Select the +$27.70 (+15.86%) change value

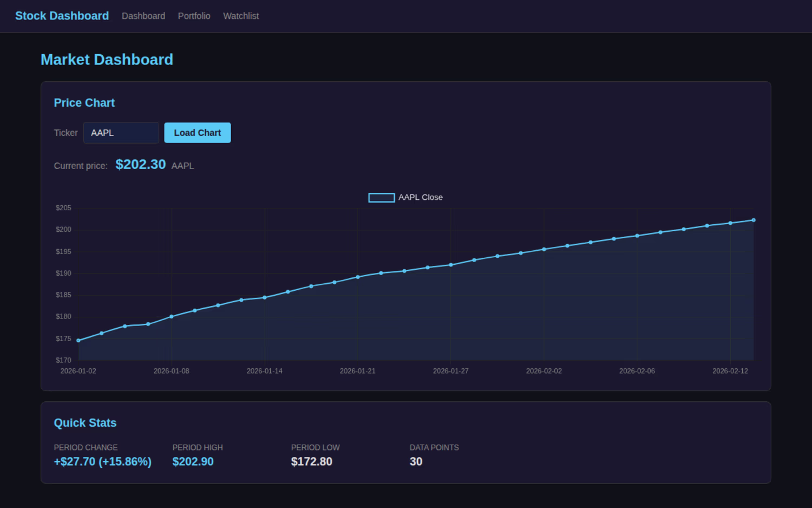pos(103,462)
